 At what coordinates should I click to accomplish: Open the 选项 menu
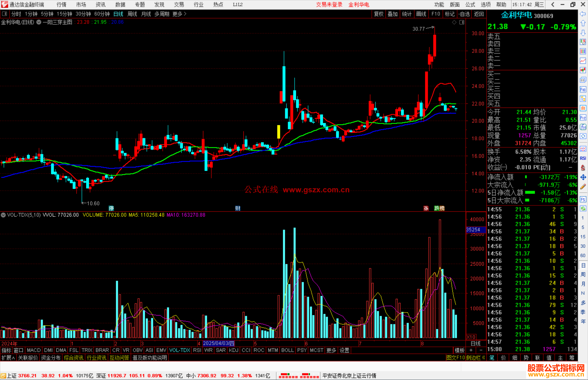coord(486,5)
